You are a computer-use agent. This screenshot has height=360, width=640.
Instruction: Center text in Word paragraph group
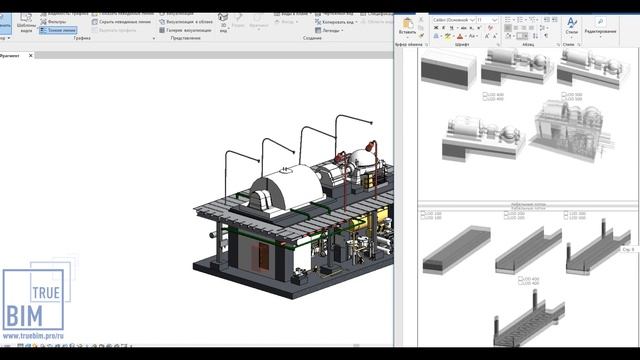pos(516,28)
